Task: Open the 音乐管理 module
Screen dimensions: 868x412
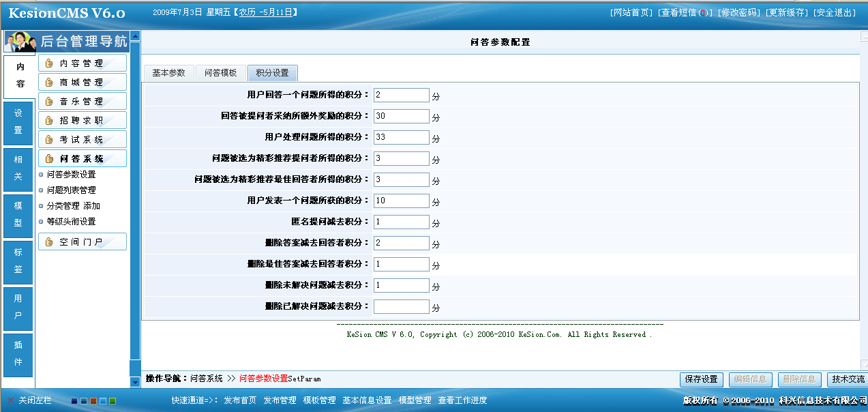Action: click(x=82, y=101)
